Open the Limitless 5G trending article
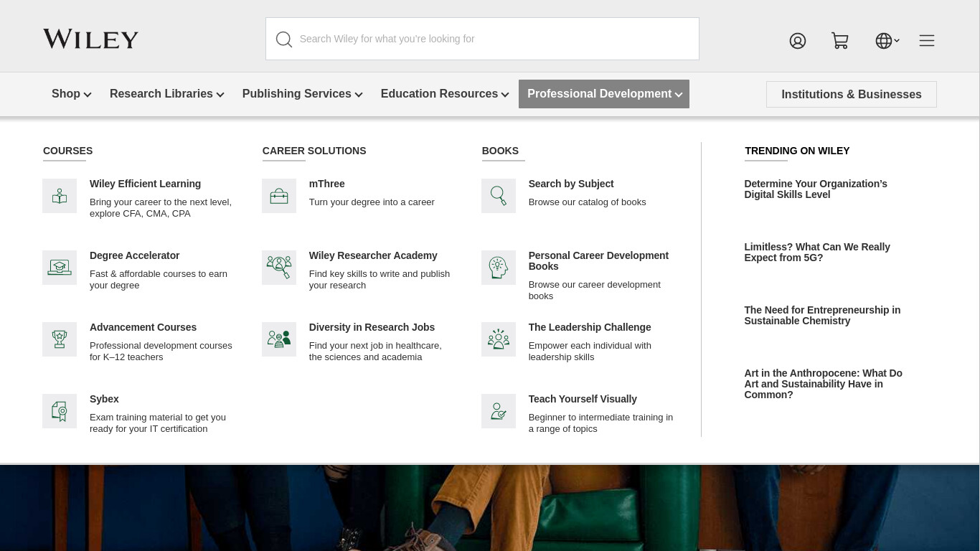Viewport: 980px width, 551px height. click(x=817, y=252)
